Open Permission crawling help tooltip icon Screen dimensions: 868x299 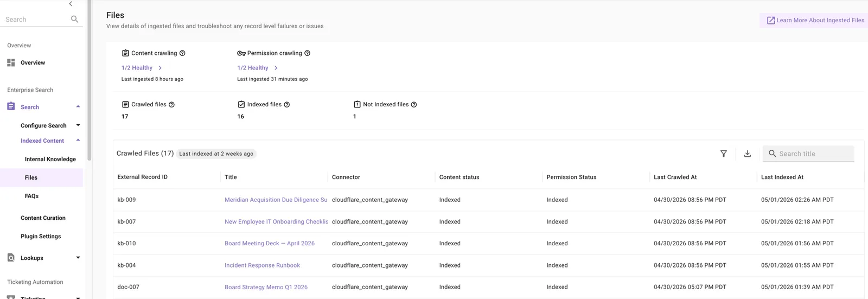tap(307, 53)
